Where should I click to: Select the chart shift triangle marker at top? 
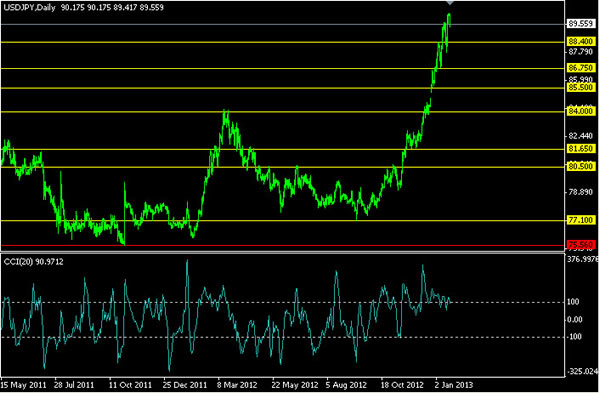coord(450,3)
